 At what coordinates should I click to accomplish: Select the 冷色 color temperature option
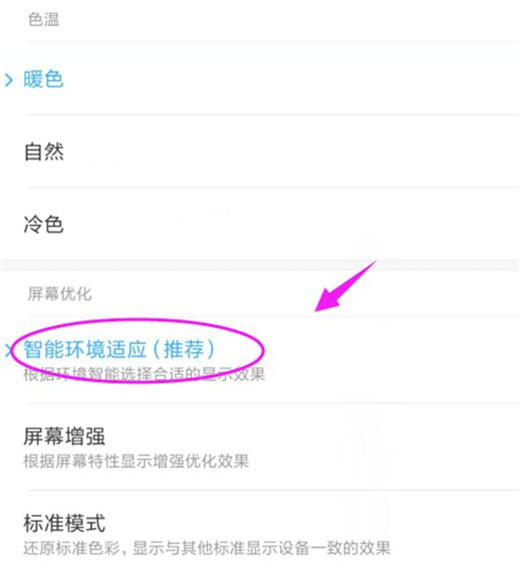click(260, 224)
